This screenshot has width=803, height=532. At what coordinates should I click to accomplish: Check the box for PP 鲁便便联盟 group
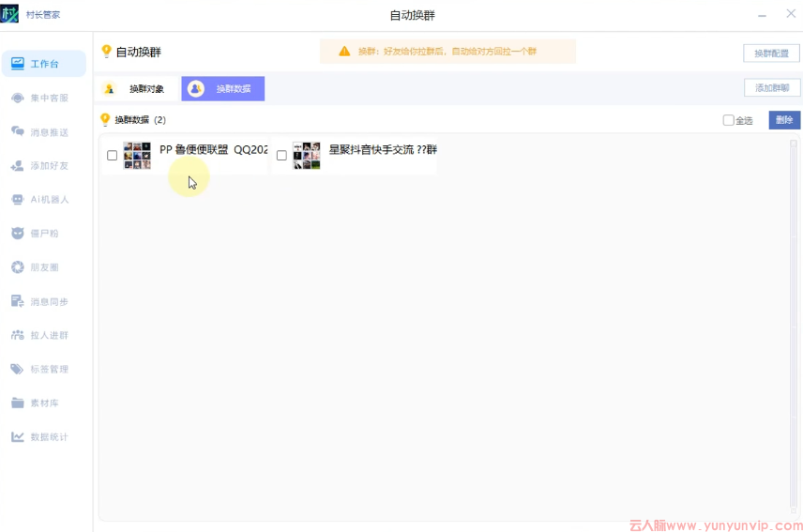(113, 156)
